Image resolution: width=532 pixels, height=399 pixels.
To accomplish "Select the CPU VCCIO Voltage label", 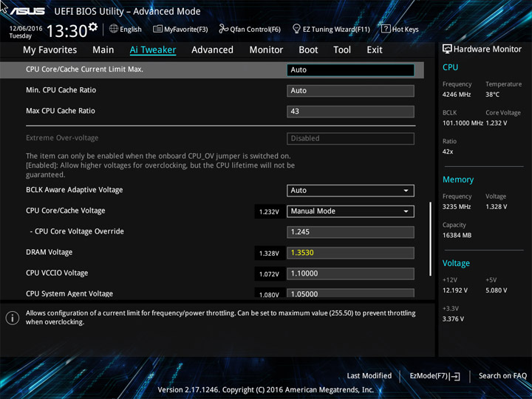I will click(57, 273).
